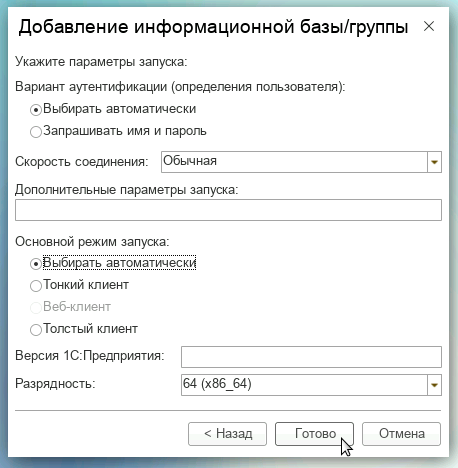Click the 'Разрядность:' label text

click(x=55, y=384)
